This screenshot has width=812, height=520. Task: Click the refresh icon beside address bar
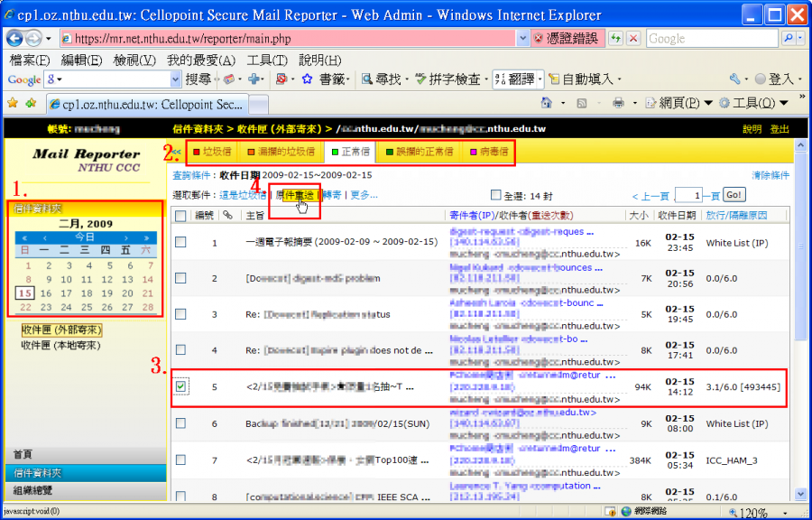[615, 38]
